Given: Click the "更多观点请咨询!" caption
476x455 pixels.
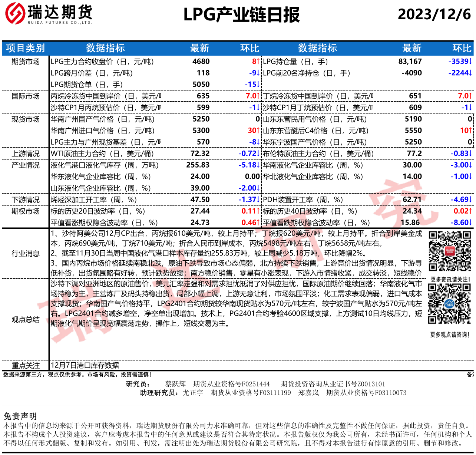Looking at the screenshot, I should (x=450, y=335).
